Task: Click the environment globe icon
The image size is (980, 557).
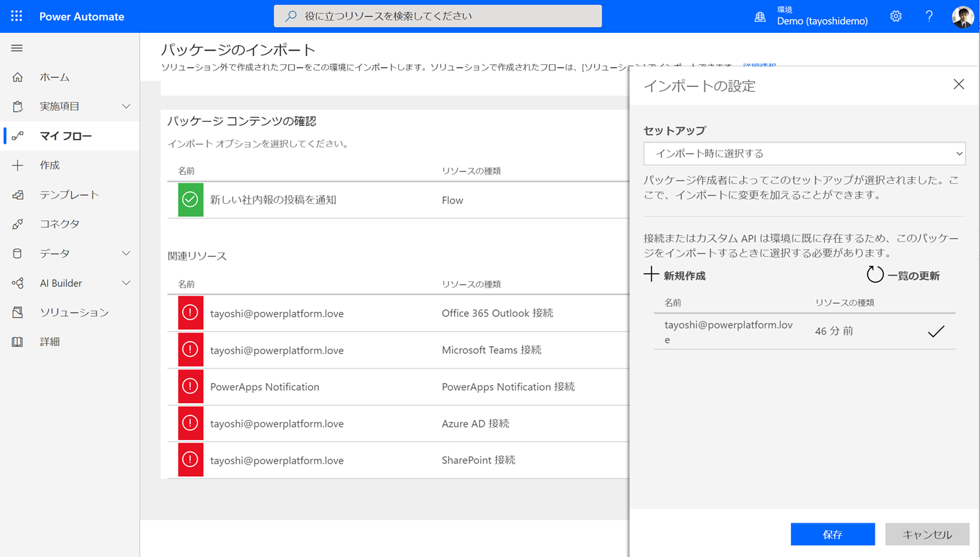Action: (760, 17)
